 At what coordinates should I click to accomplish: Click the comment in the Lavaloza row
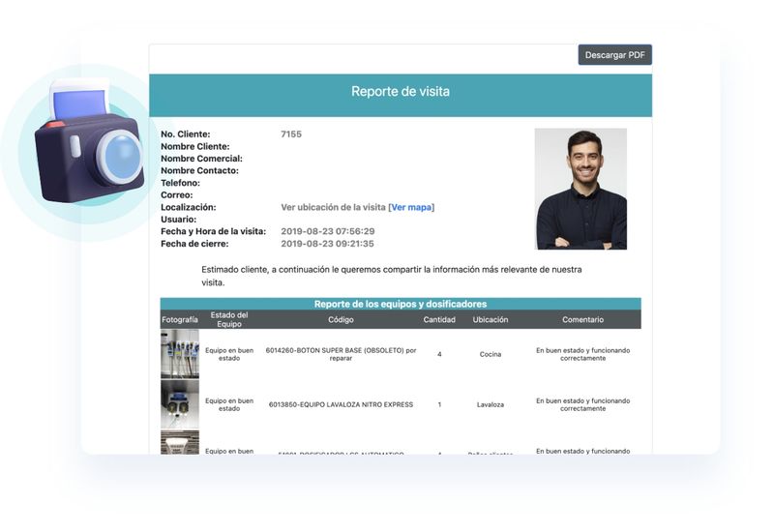coord(582,404)
